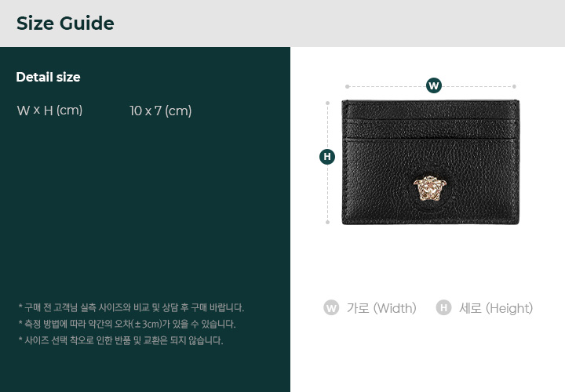Viewport: 565px width, 392px height.
Task: Click the gray H legend icon
Action: coord(443,308)
